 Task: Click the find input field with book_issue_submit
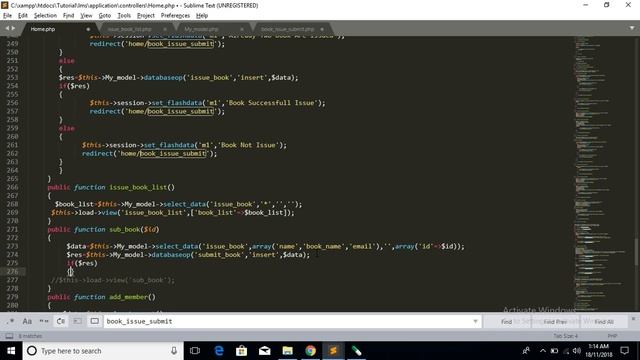288,322
